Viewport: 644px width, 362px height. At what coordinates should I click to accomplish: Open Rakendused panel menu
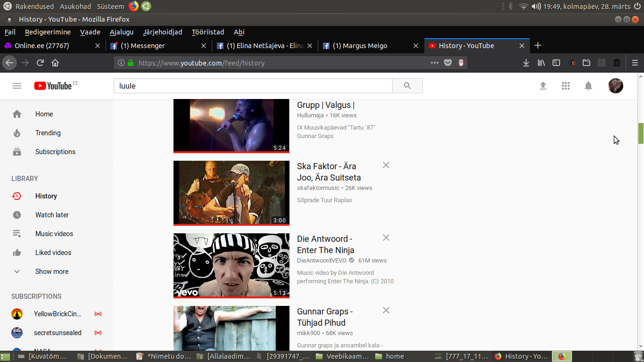(34, 7)
